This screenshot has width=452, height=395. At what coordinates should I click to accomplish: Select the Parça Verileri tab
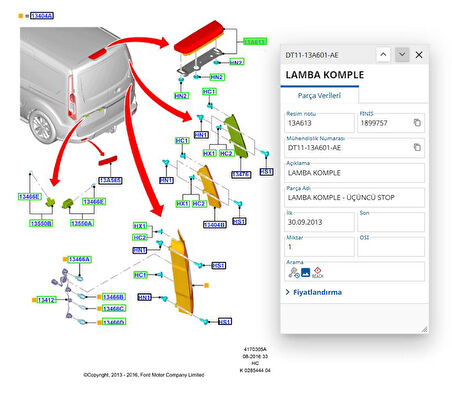[319, 95]
